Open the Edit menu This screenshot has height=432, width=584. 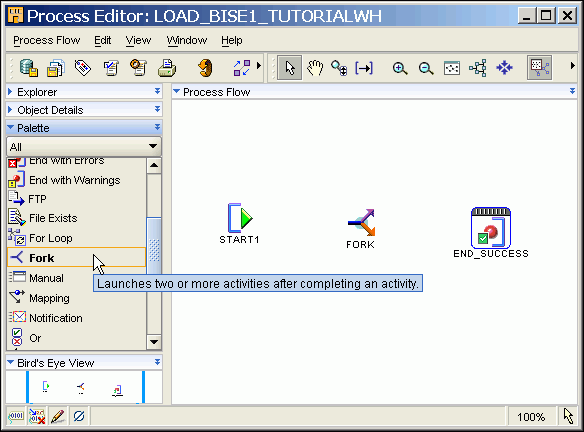[102, 40]
